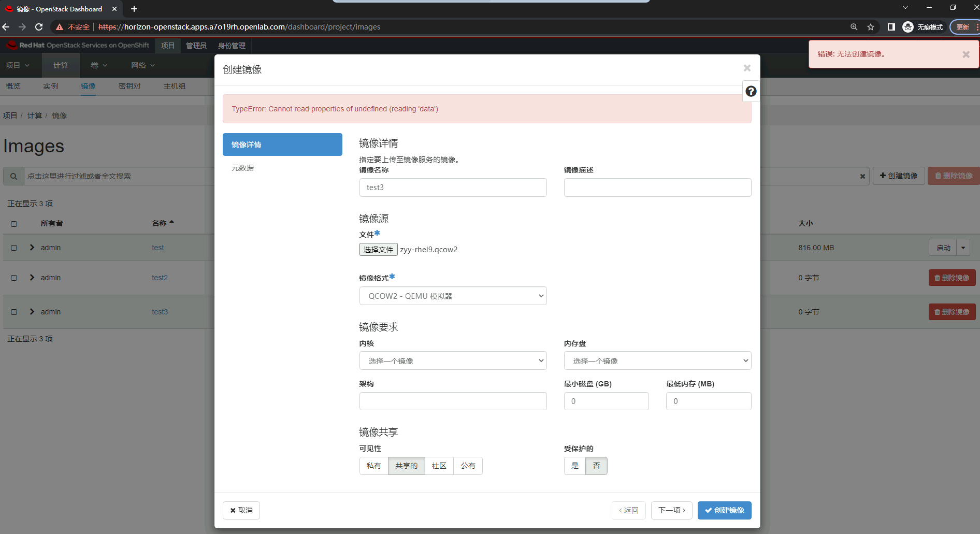Set protected to 否

pyautogui.click(x=597, y=466)
